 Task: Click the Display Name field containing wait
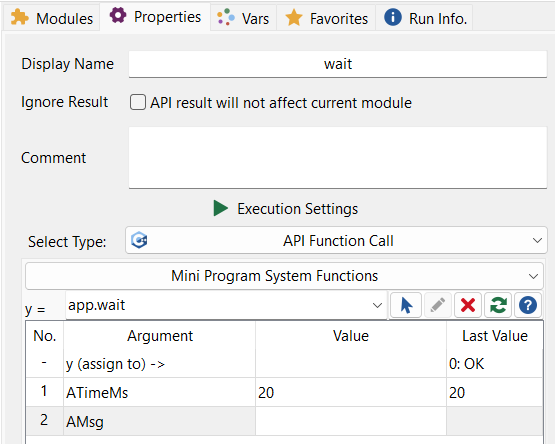coord(338,64)
